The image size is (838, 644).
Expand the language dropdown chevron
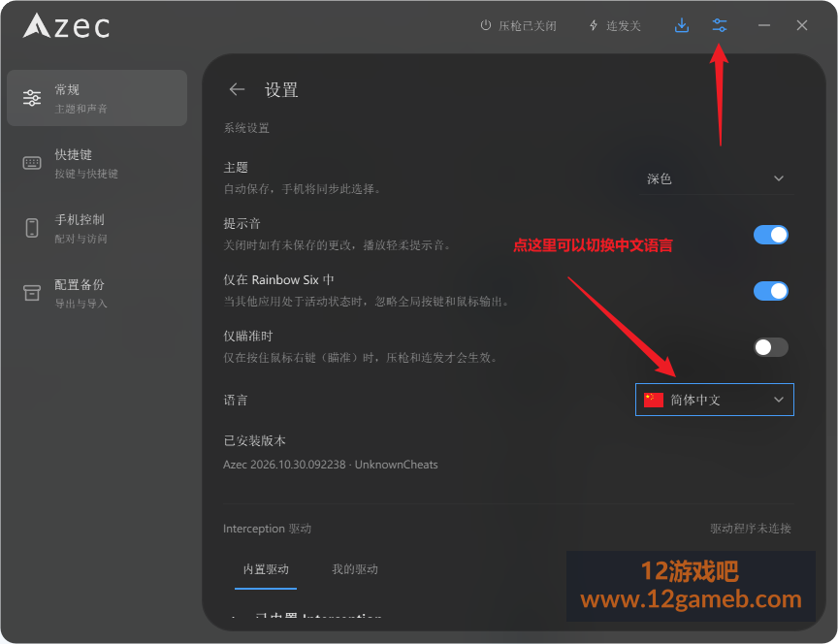pyautogui.click(x=779, y=400)
